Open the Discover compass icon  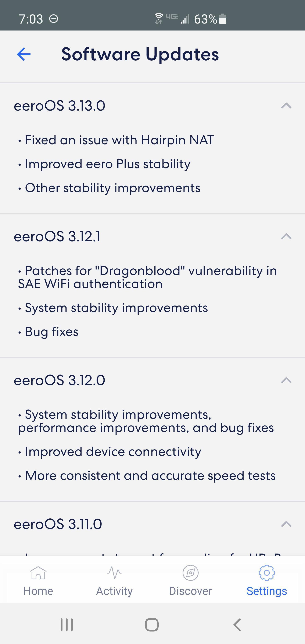click(x=190, y=572)
